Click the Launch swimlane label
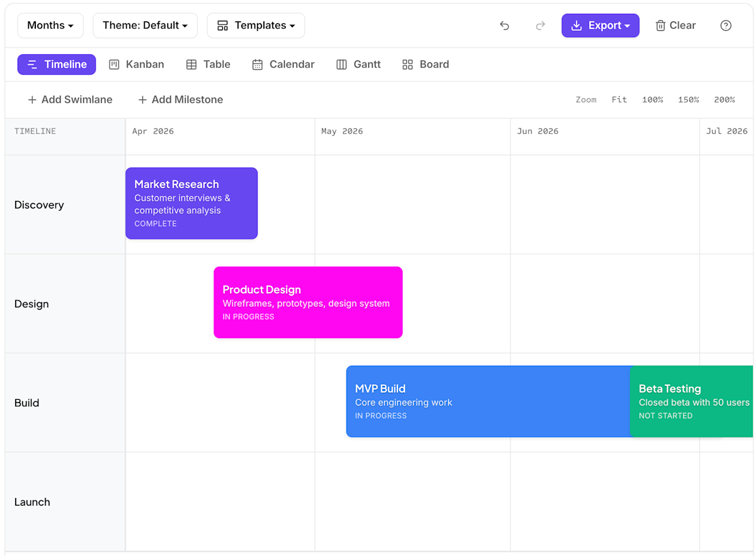Viewport: 756px width, 556px height. click(x=32, y=502)
